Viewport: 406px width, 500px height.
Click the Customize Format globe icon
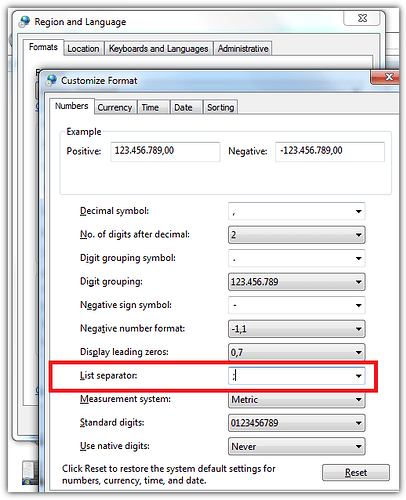52,80
